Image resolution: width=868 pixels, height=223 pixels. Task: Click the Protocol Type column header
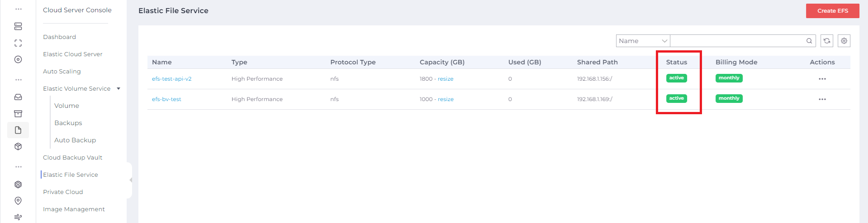point(353,62)
